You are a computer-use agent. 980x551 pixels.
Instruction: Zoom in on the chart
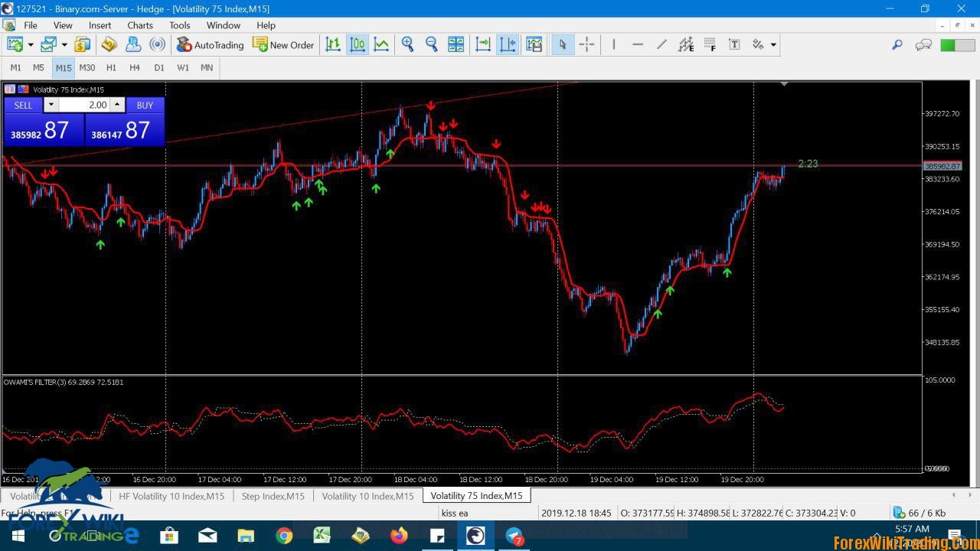click(408, 44)
